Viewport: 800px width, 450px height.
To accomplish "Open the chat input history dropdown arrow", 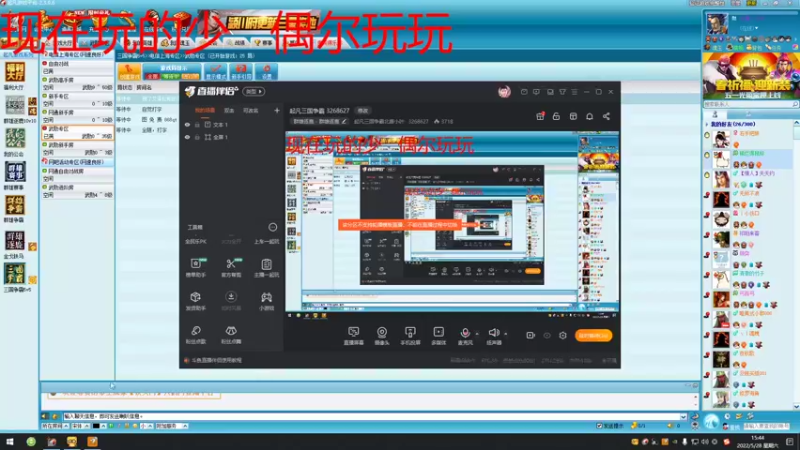I will 684,416.
